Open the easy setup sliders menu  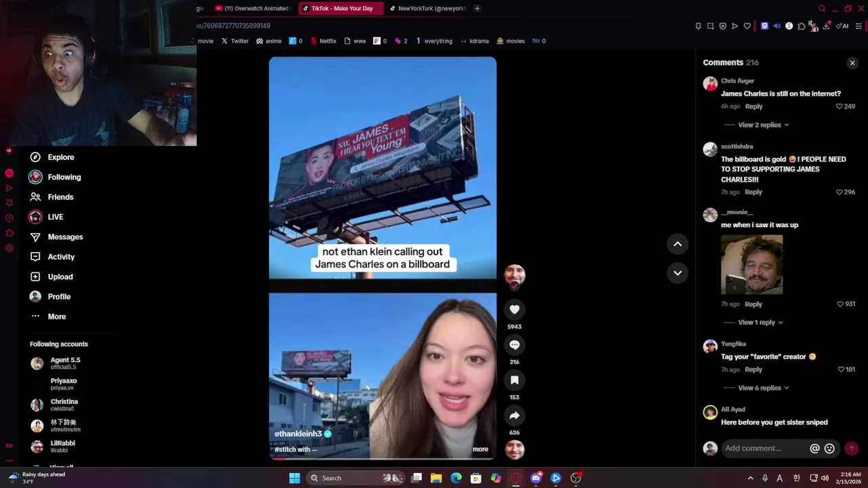pos(859,26)
